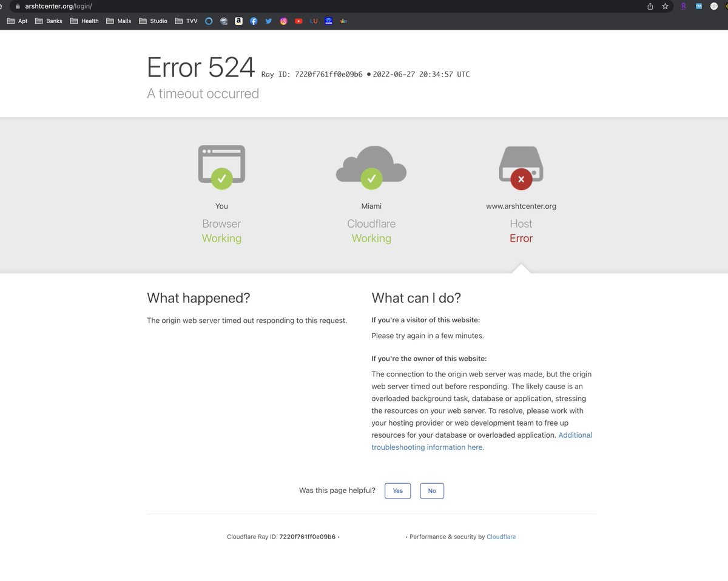Open the multicolor NBC-style bookmark icon
728x581 pixels.
tap(343, 21)
